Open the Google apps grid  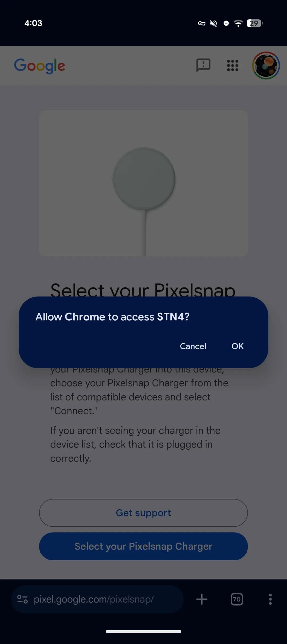(233, 65)
